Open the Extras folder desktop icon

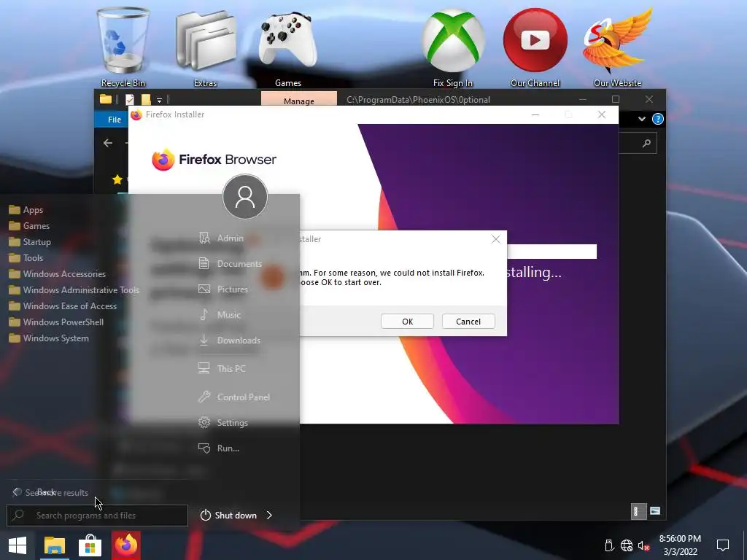point(205,47)
